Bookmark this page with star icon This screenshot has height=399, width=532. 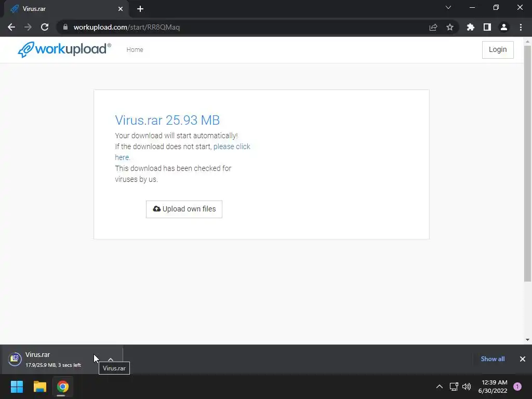(450, 27)
